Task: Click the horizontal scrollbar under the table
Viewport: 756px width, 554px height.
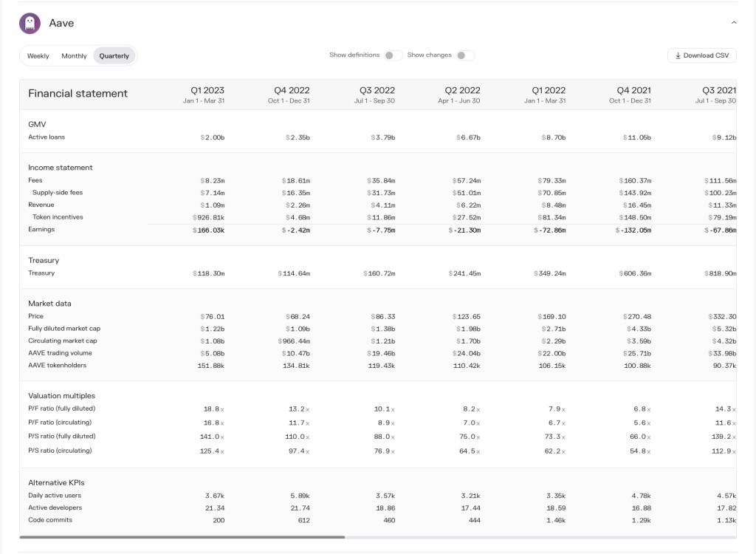Action: 185,537
